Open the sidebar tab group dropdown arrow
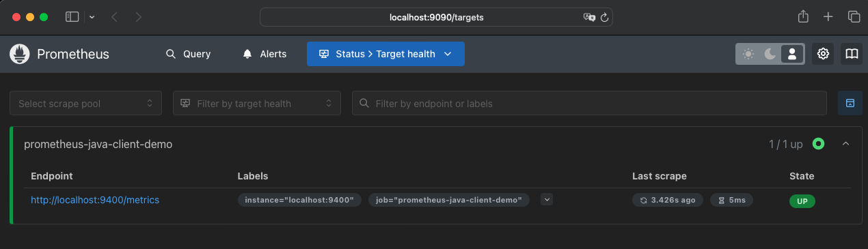This screenshot has width=868, height=249. [92, 17]
